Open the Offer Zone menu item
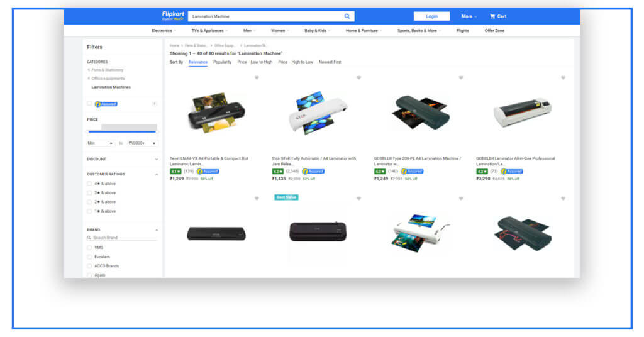644x337 pixels. (x=494, y=31)
